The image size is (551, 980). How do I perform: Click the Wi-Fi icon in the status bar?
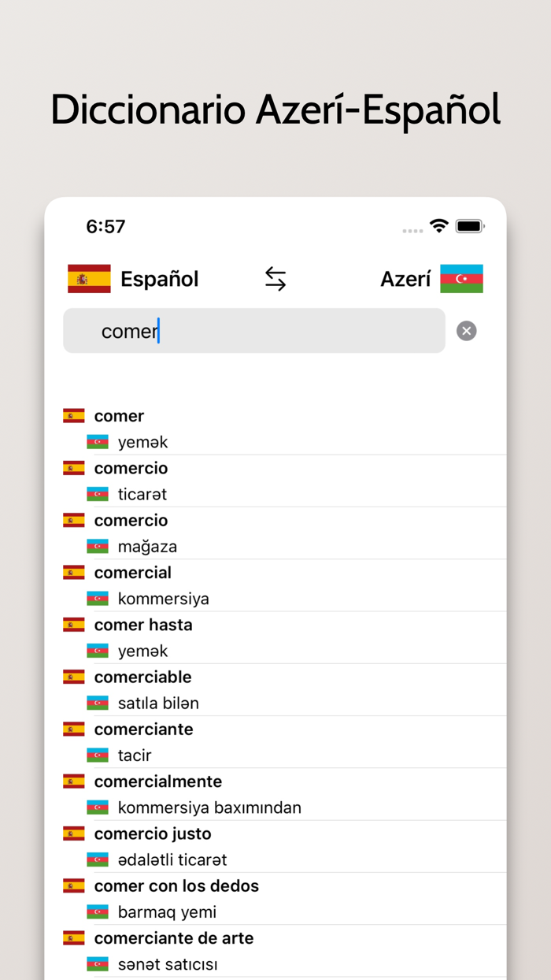click(438, 225)
